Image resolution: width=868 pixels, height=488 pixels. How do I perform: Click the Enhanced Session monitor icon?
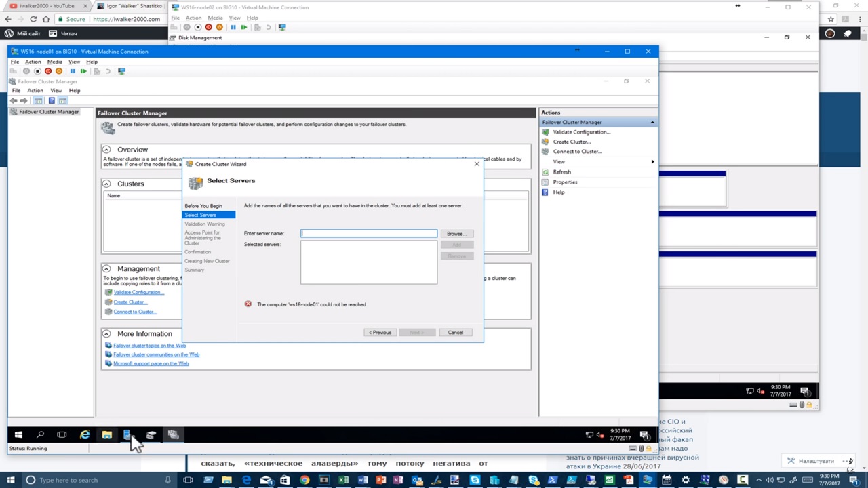pos(121,71)
